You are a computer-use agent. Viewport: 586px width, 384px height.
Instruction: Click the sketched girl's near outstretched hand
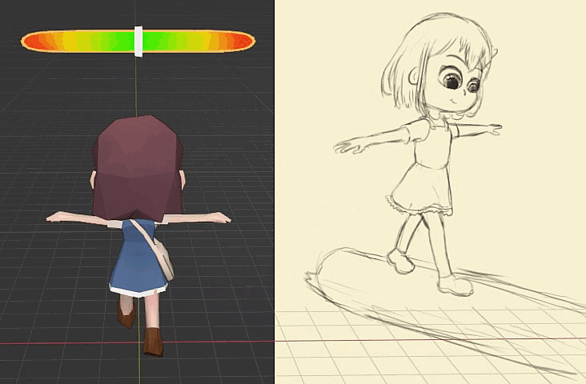coord(348,147)
